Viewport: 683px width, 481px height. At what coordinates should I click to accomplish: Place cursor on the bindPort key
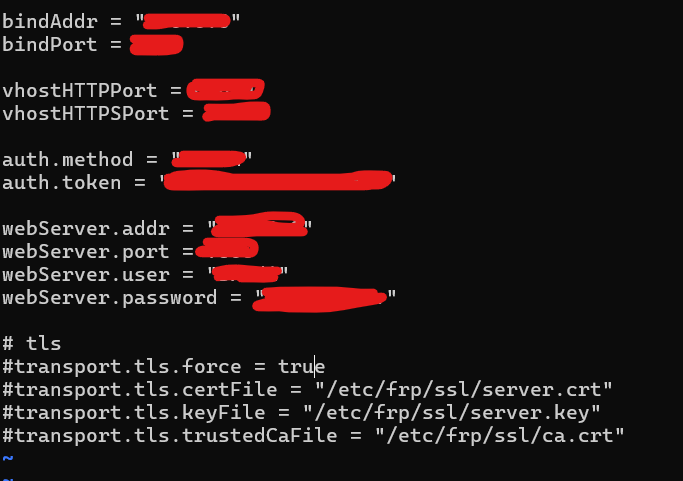pos(50,44)
